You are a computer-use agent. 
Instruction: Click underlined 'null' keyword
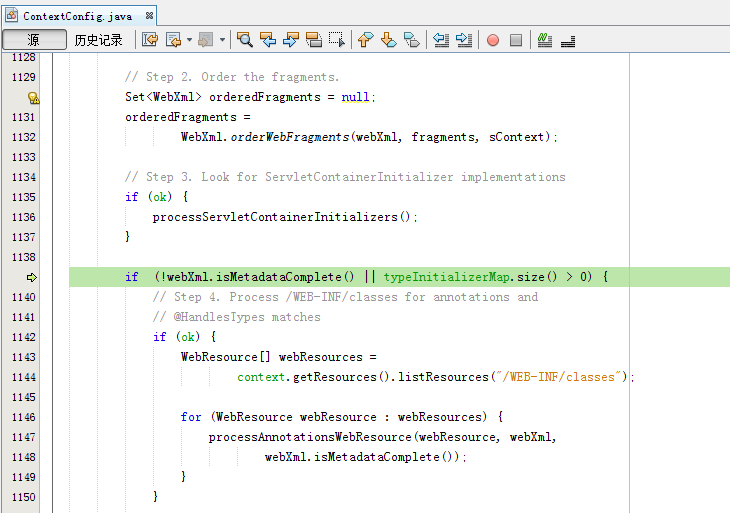click(x=355, y=97)
